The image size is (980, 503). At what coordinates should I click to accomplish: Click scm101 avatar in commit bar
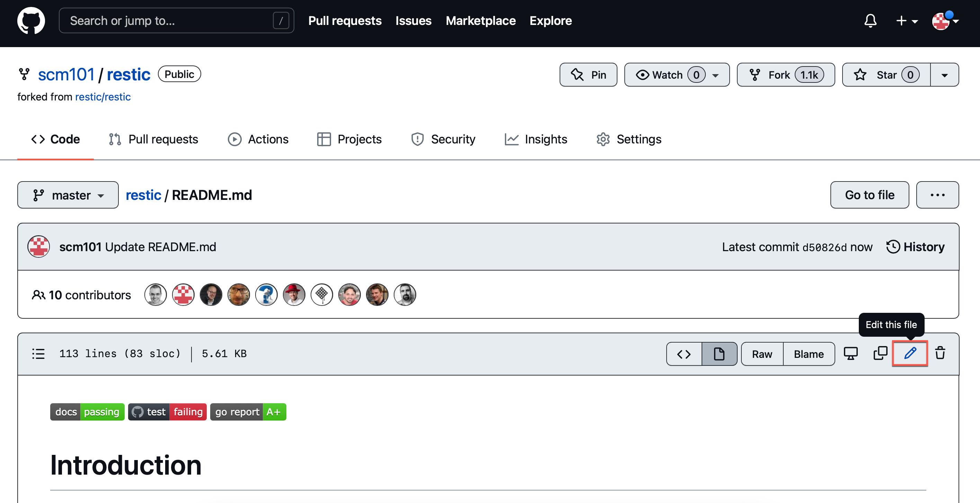point(38,247)
